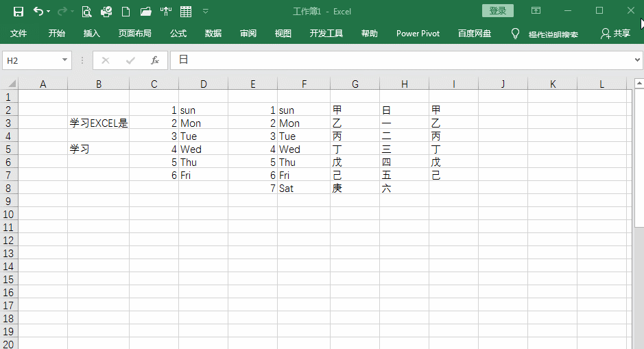Click cell G5 containing 丁
Screen dimensions: 644x349
click(x=355, y=149)
